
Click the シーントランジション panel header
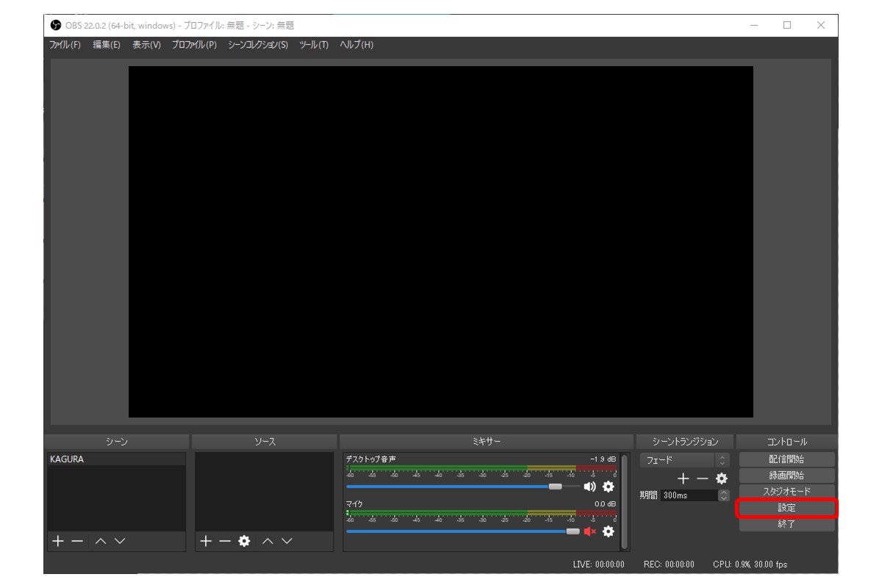coord(685,442)
